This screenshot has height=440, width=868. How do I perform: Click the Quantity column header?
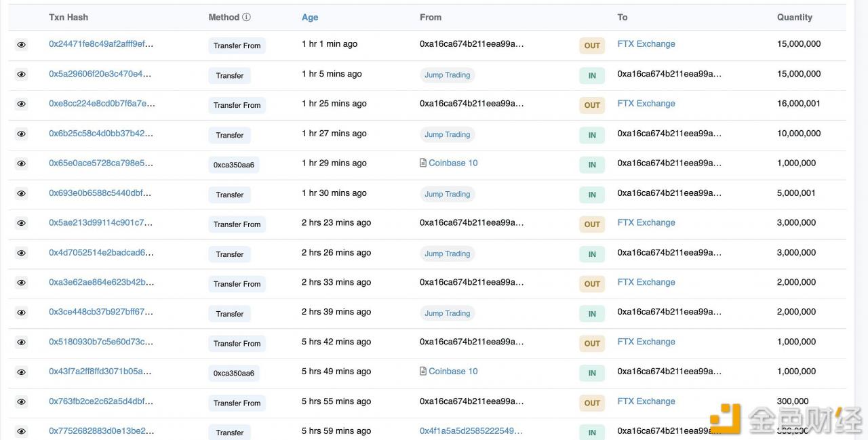795,18
